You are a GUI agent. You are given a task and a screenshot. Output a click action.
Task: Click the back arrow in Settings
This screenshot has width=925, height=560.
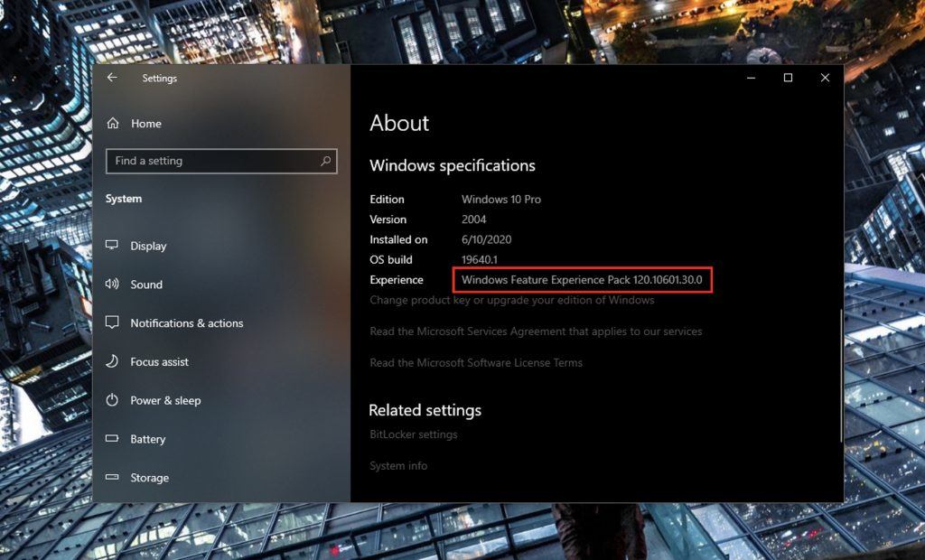112,78
